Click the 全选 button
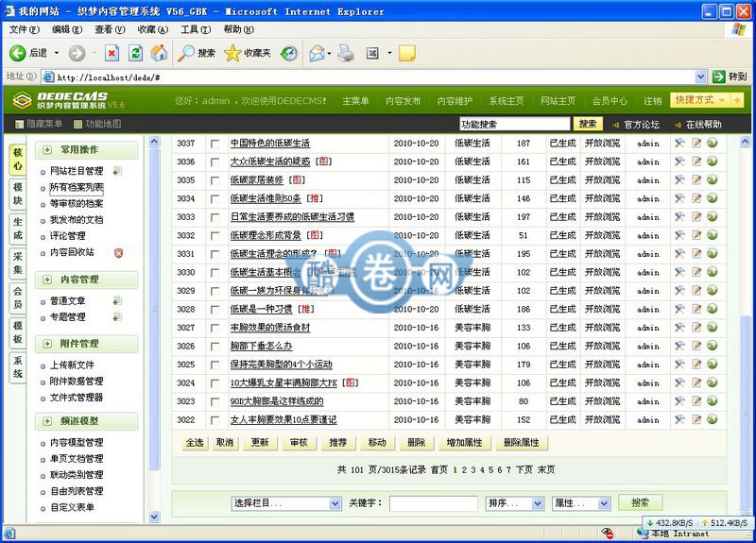This screenshot has height=543, width=756. pos(195,442)
